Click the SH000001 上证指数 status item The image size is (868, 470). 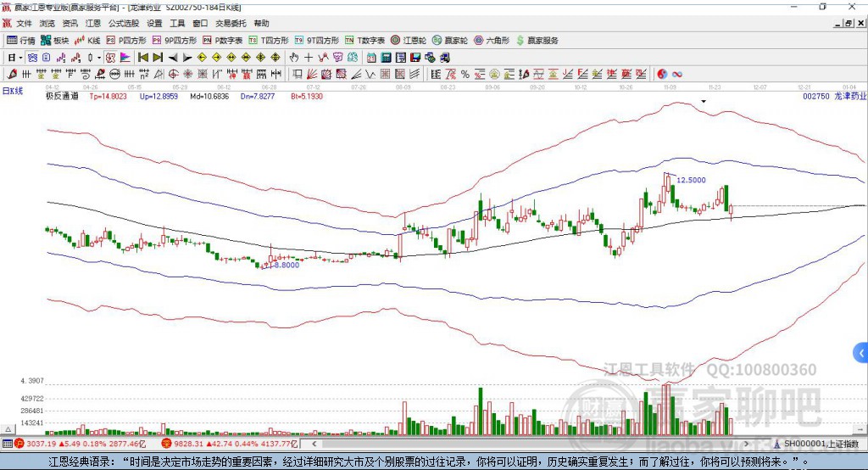point(816,444)
